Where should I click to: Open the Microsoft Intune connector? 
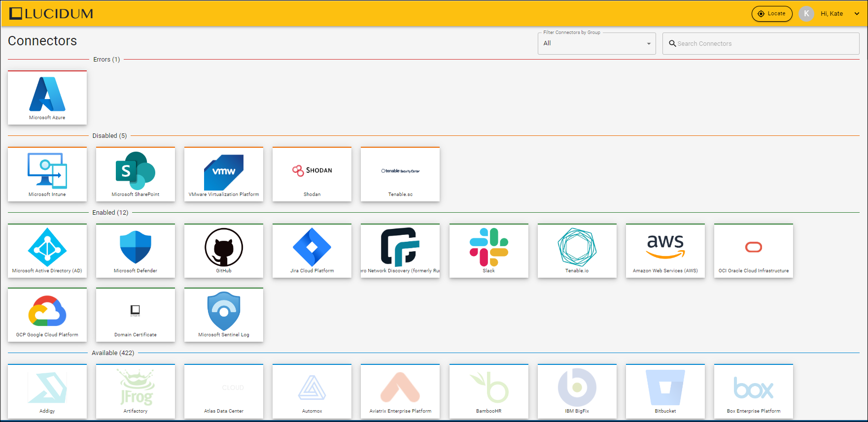point(47,174)
